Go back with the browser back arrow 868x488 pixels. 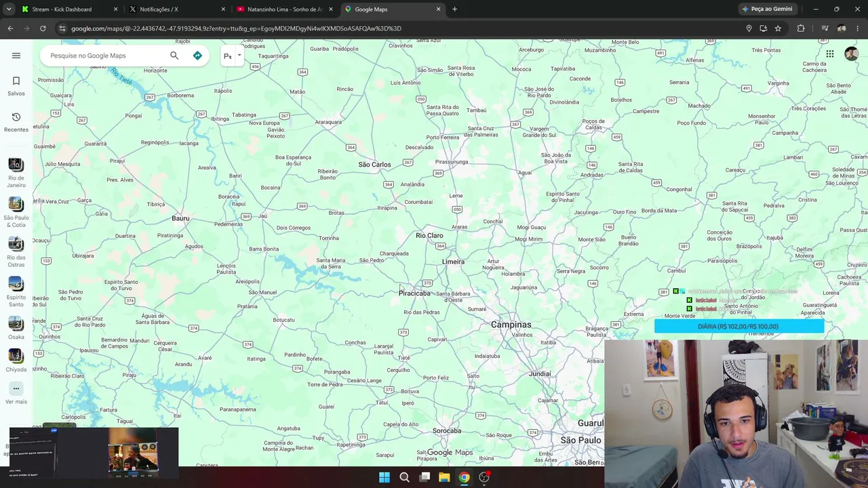coord(10,28)
